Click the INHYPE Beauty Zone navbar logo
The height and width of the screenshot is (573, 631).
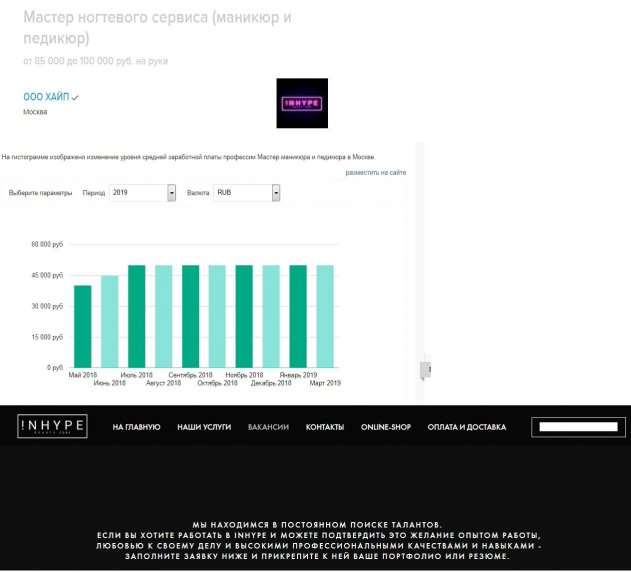point(53,427)
